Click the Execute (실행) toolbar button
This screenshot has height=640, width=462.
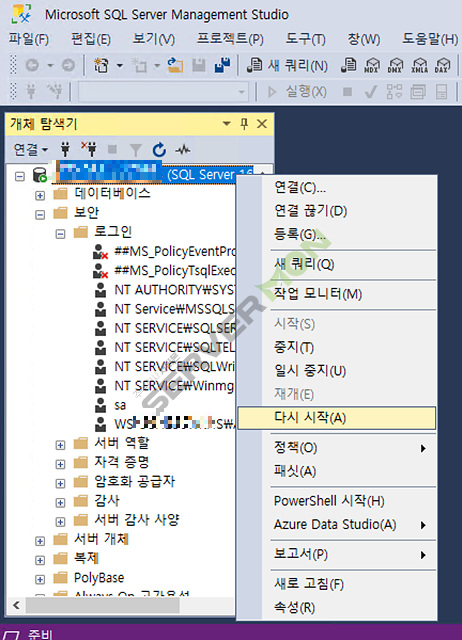[297, 91]
